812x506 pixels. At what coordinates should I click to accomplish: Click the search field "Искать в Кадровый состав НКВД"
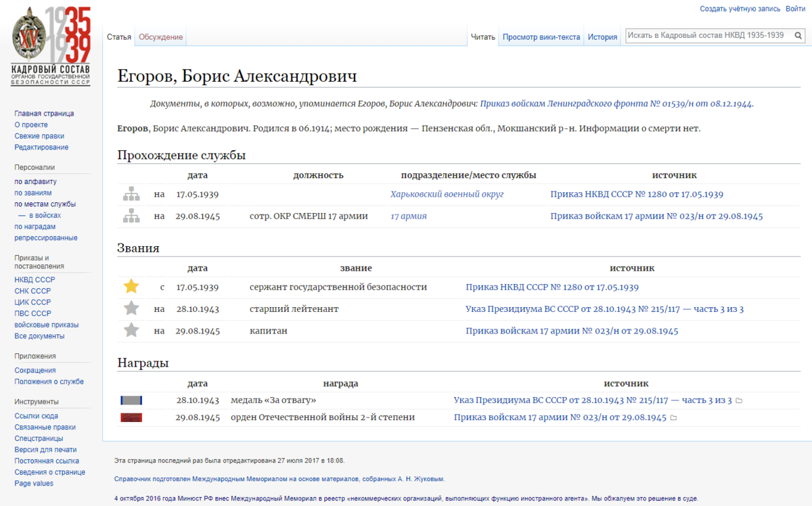707,35
